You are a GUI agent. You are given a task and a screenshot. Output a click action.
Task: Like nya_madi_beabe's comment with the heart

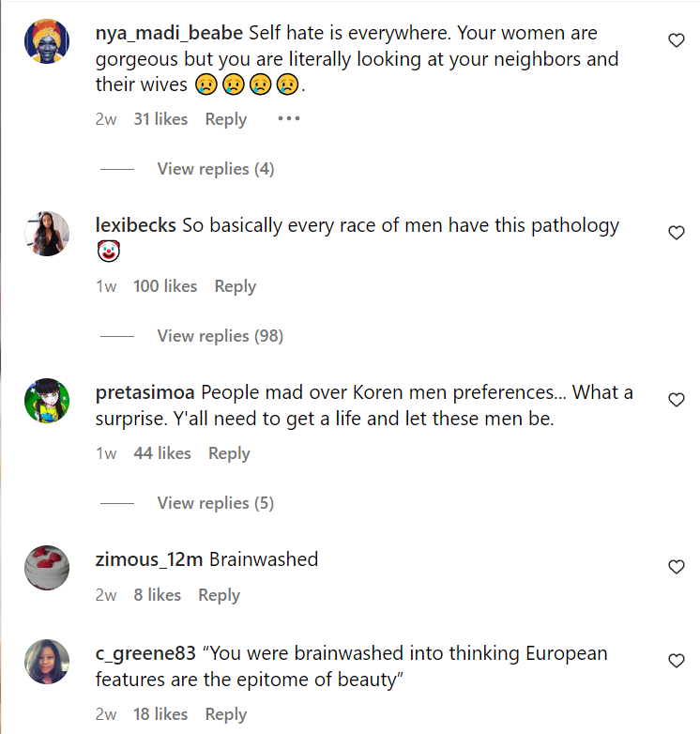pos(676,40)
